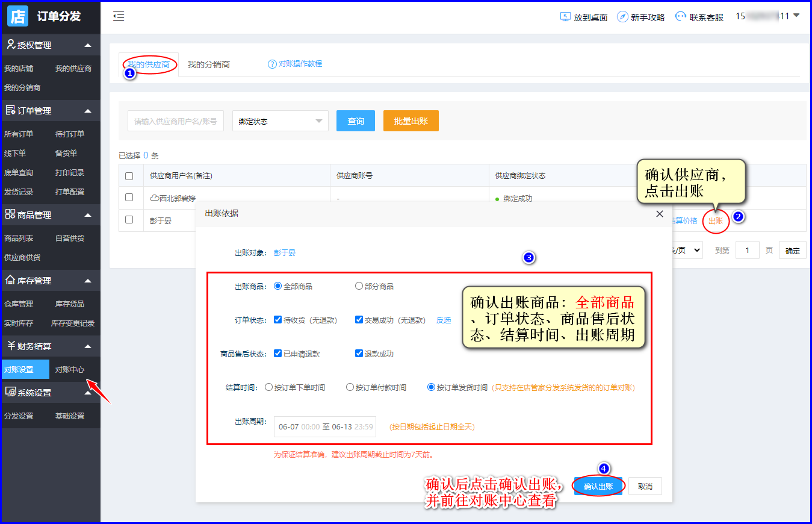The width and height of the screenshot is (812, 524).
Task: Click the orange 批量出账 button
Action: 411,121
